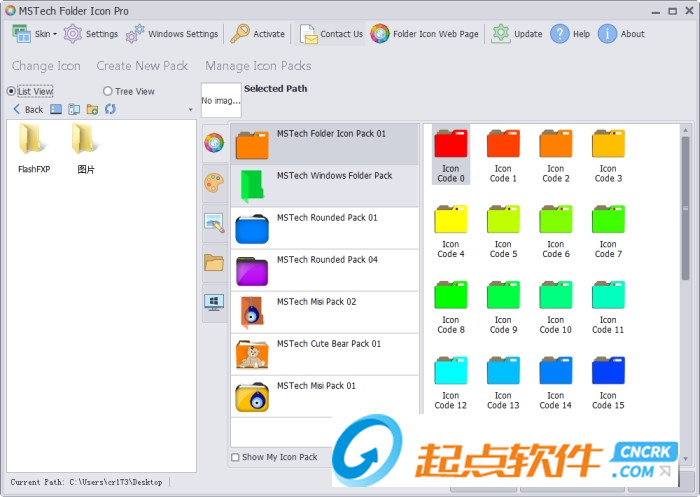Choose folder Icon Code 8
The image size is (700, 497).
point(451,306)
